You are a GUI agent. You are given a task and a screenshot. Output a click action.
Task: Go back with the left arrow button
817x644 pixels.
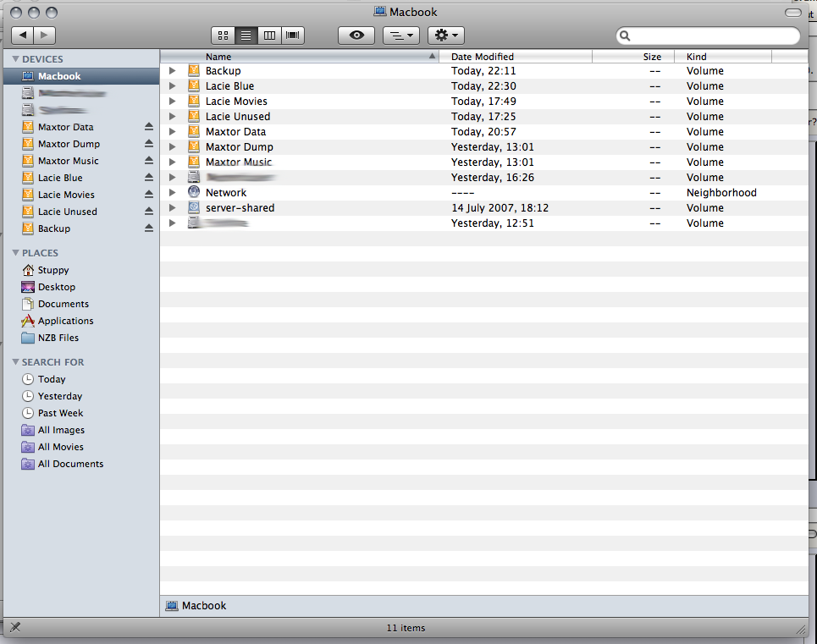point(23,35)
